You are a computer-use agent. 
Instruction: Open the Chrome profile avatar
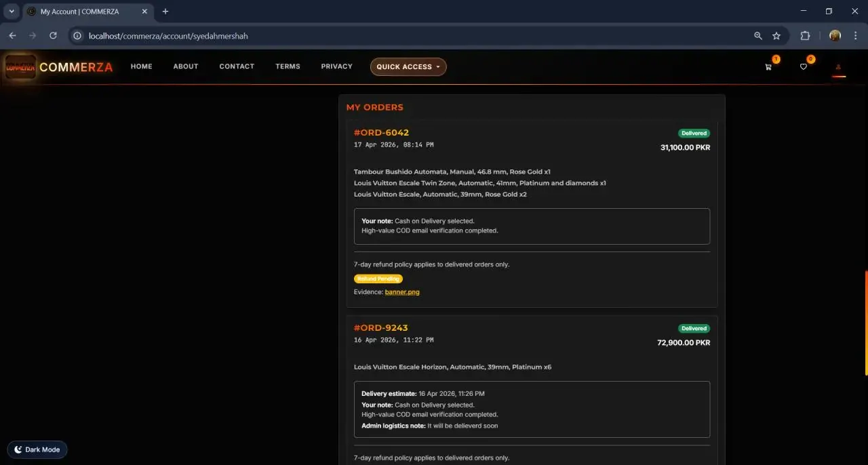[x=835, y=36]
